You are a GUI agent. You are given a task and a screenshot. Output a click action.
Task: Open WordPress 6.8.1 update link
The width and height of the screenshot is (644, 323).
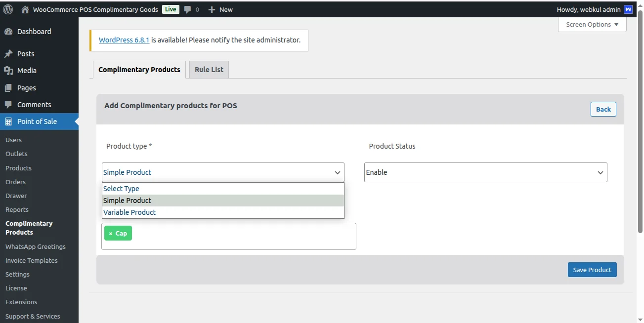coord(124,40)
